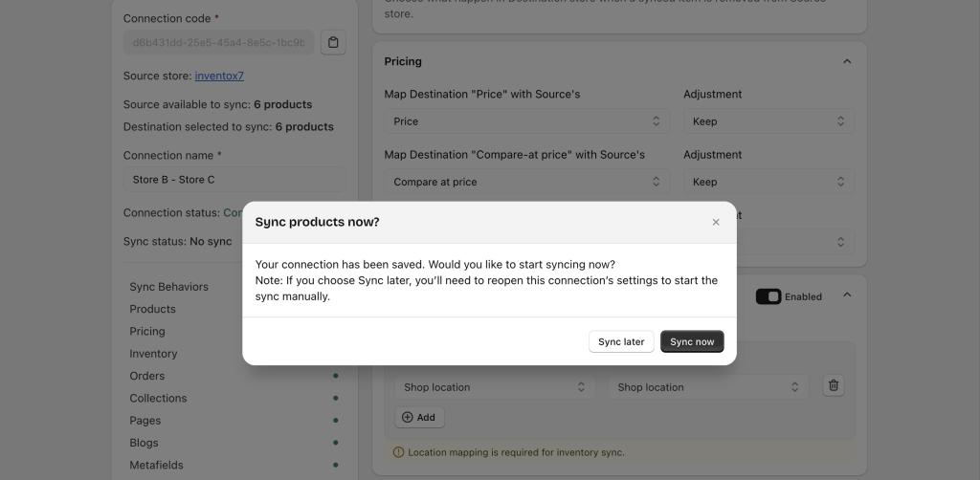Close the Sync products now dialog

(x=716, y=222)
